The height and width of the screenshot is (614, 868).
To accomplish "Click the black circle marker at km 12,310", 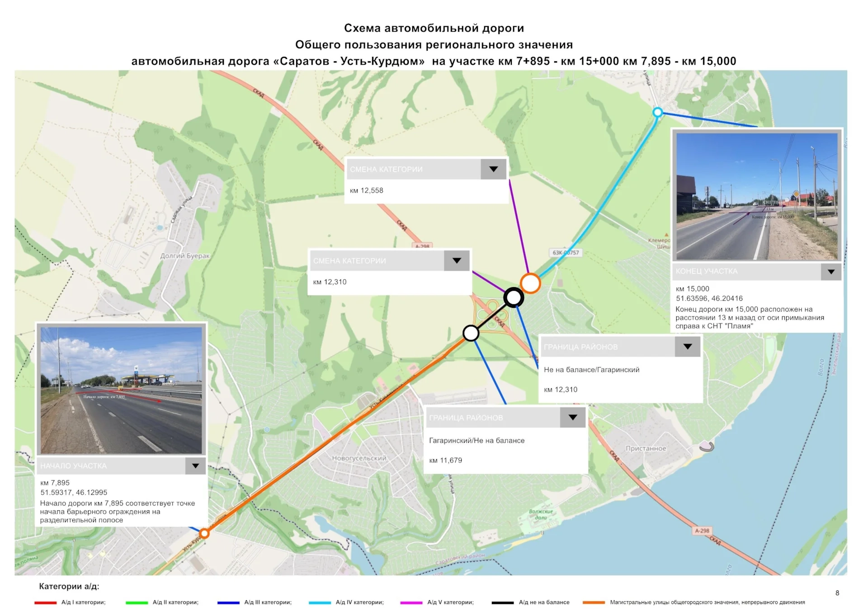I will (514, 298).
